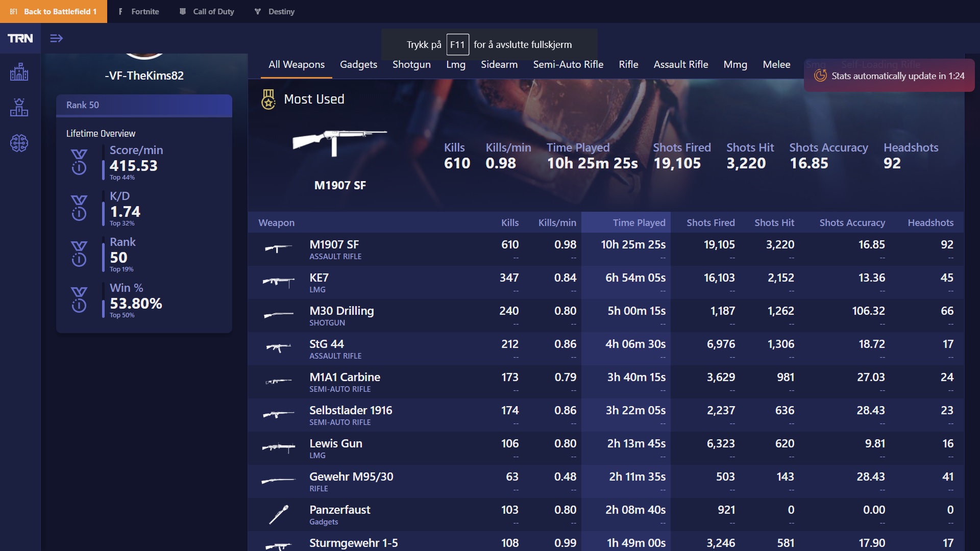980x551 pixels.
Task: Sort table by Weapon column header
Action: tap(276, 222)
